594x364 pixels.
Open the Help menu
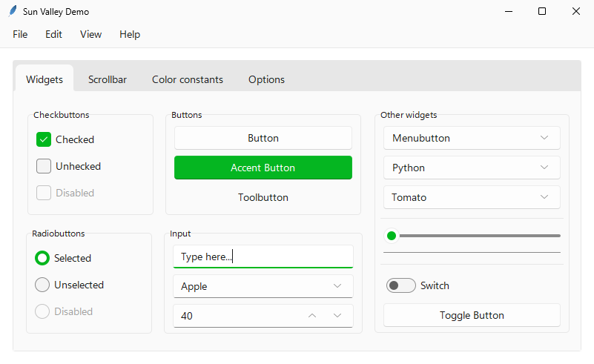[x=130, y=34]
